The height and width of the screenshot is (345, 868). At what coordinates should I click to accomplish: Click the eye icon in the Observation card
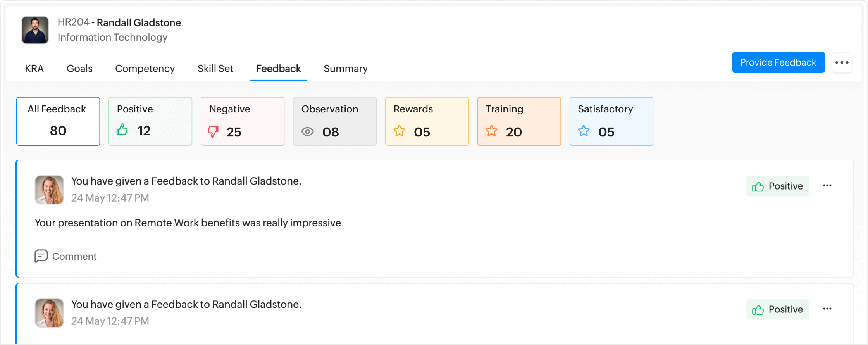tap(307, 131)
